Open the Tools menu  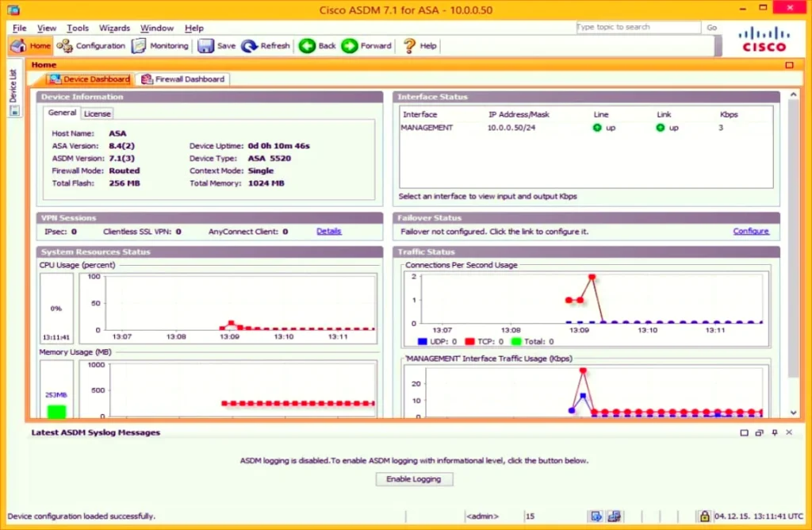point(78,28)
